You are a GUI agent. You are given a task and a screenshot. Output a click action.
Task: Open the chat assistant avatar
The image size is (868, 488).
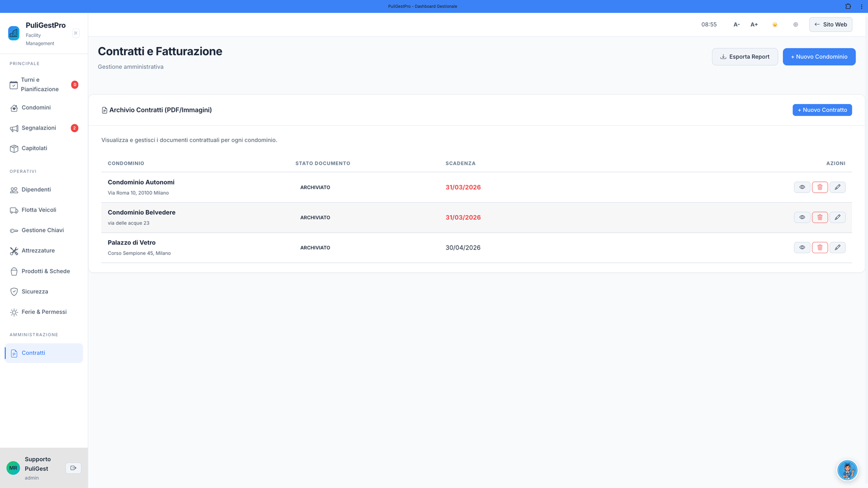click(x=847, y=470)
